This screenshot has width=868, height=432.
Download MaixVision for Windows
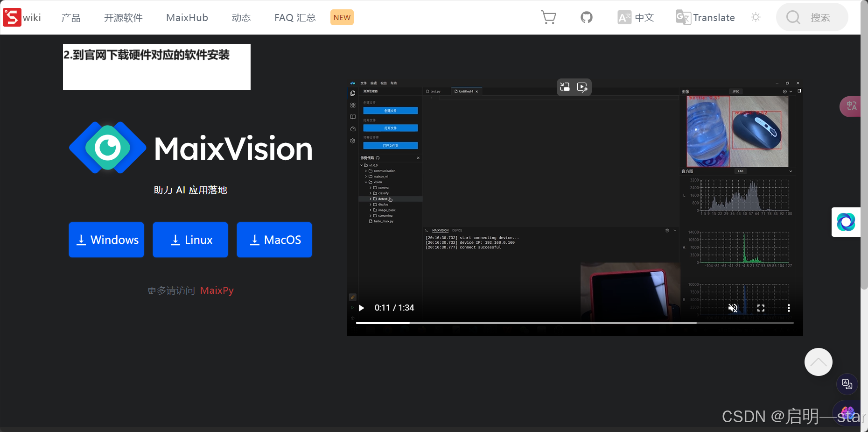[106, 240]
